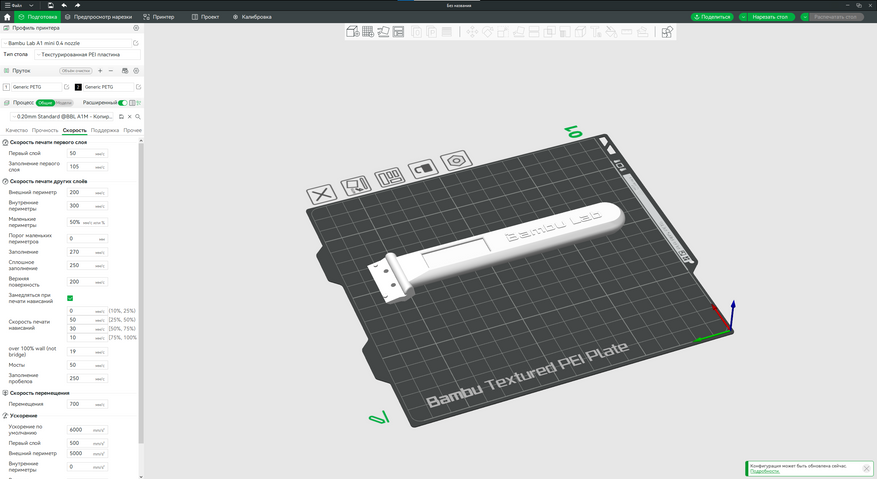
Task: Click the Add plate grid icon
Action: pyautogui.click(x=368, y=32)
